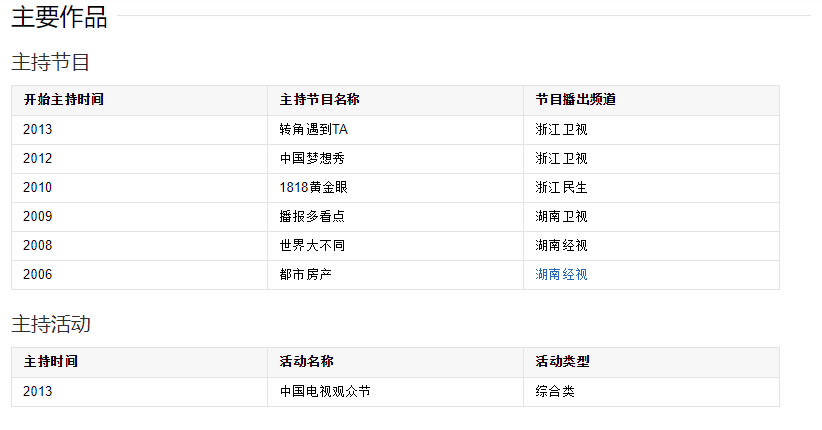Click the 主持节目名称 column header
Viewport: 822px width, 430px height.
(320, 100)
